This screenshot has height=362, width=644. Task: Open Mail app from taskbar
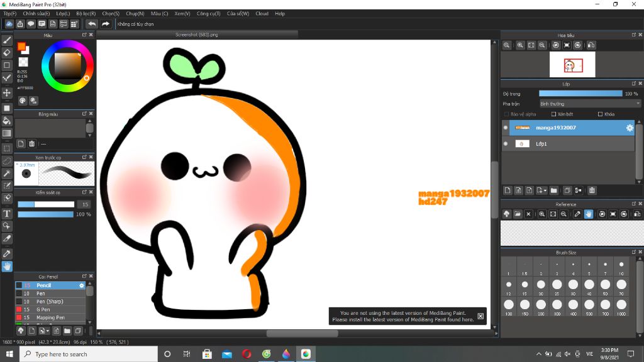click(226, 354)
